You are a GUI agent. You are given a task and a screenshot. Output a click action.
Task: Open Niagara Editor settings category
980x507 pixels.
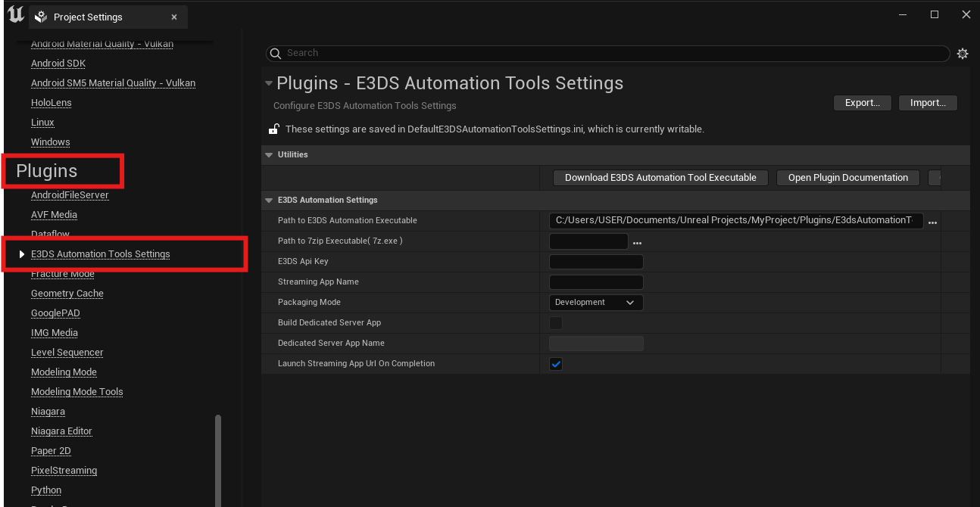click(61, 431)
